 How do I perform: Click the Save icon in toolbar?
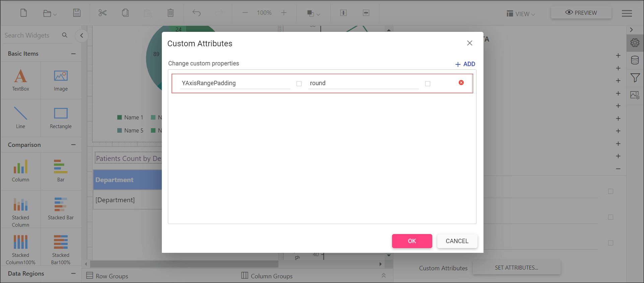pos(77,13)
